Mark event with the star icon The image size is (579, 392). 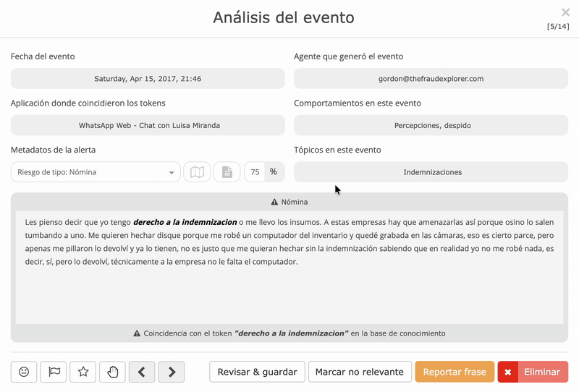point(83,372)
